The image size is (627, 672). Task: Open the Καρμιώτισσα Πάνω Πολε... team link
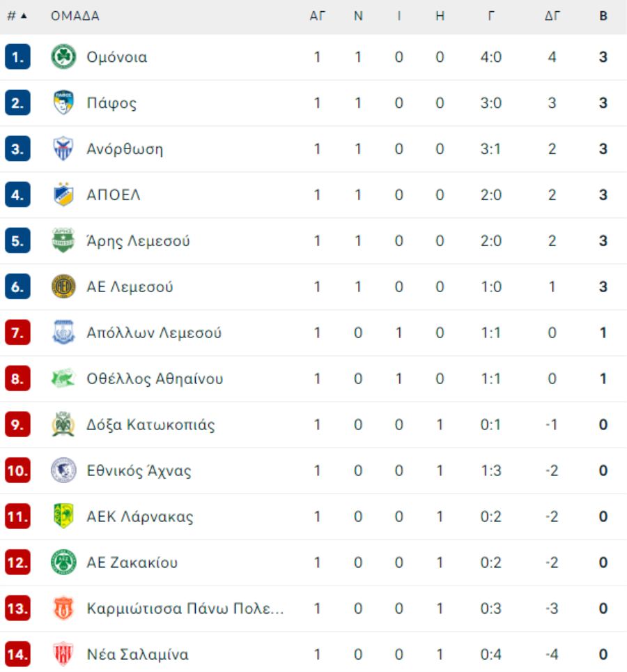(x=185, y=608)
